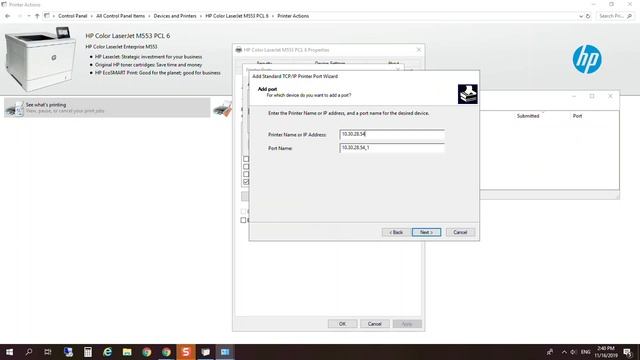Click the printer icon in wizard header

467,94
